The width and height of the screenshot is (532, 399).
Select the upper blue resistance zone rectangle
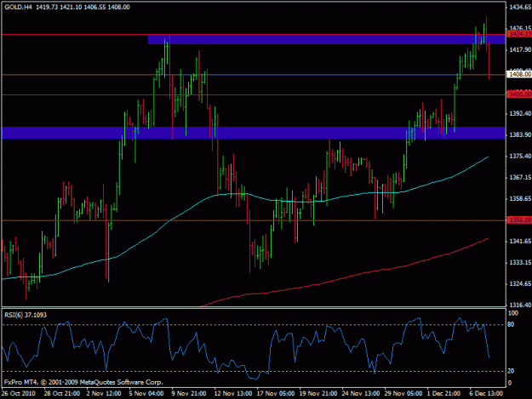tap(327, 39)
